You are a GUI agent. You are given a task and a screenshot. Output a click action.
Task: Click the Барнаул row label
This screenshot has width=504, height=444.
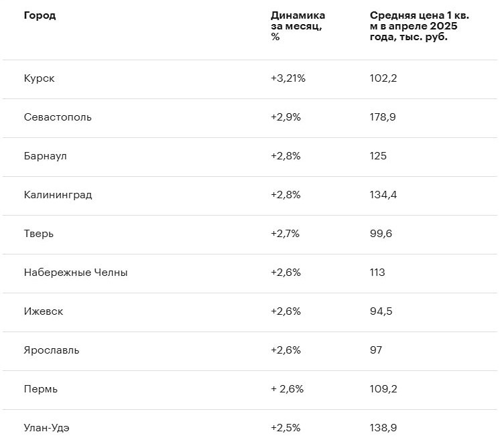coord(45,156)
